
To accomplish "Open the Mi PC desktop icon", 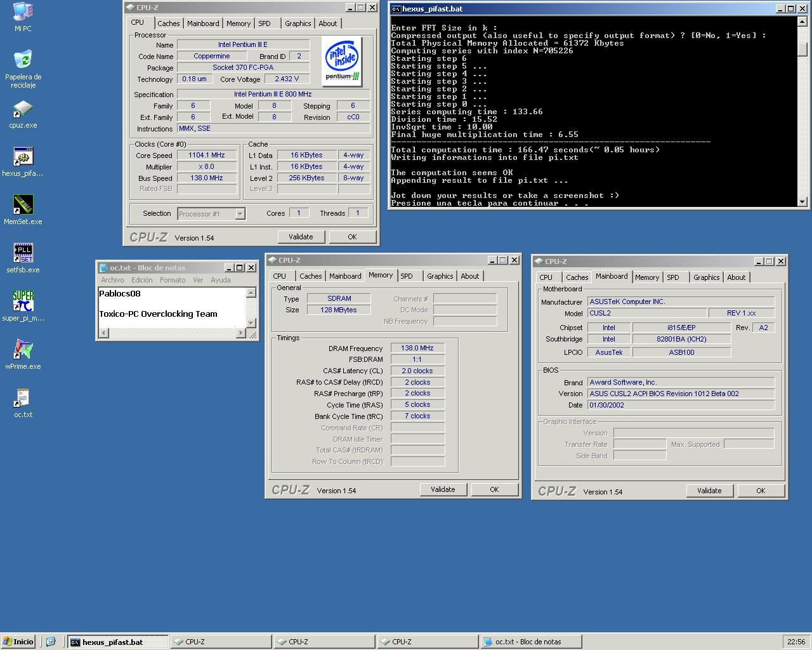I will click(x=23, y=11).
